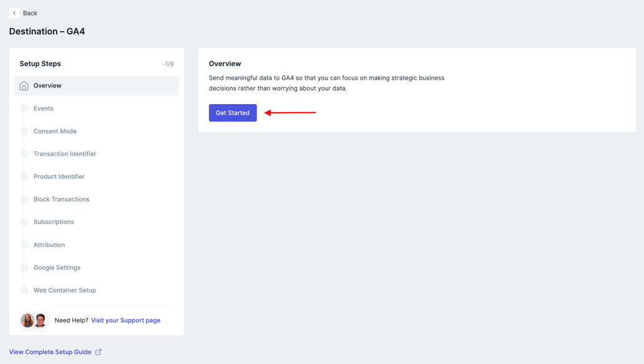The height and width of the screenshot is (364, 644).
Task: Click the Subscriptions step circle
Action: 24,222
